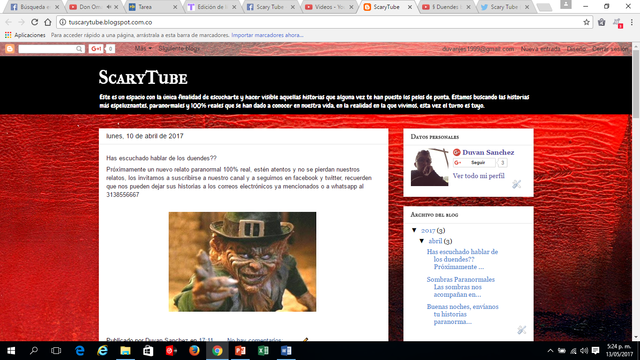
Task: Click the Google+ badge beside Duvan Sanchez
Action: pos(457,152)
